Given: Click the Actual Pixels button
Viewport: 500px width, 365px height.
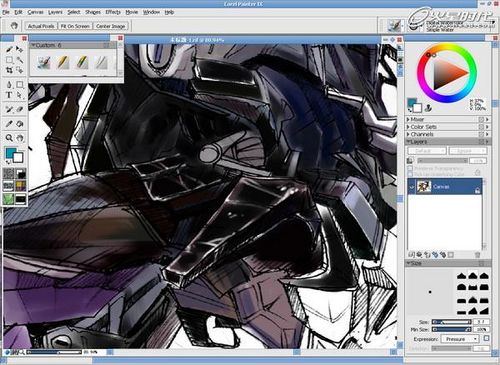Looking at the screenshot, I should 41,26.
